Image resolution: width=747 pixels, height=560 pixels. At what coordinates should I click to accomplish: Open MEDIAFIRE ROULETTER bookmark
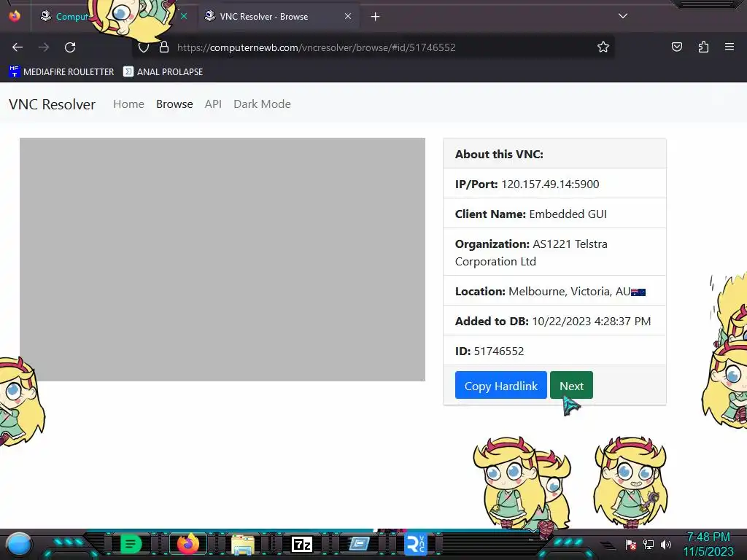coord(61,72)
